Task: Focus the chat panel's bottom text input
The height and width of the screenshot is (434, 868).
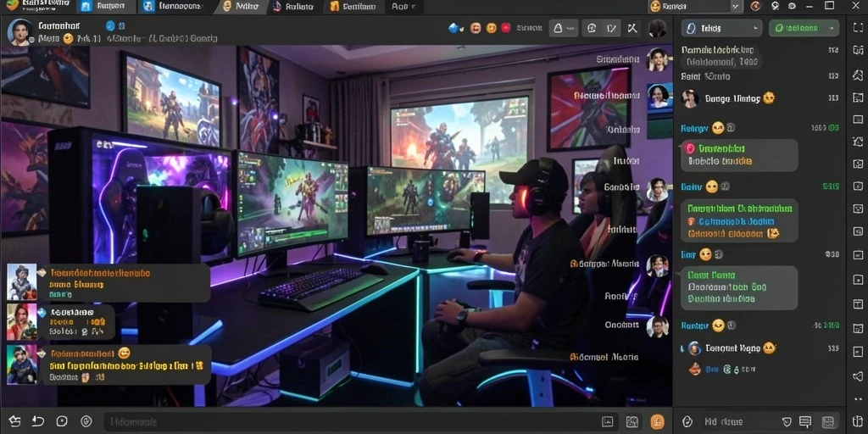Action: (738, 422)
